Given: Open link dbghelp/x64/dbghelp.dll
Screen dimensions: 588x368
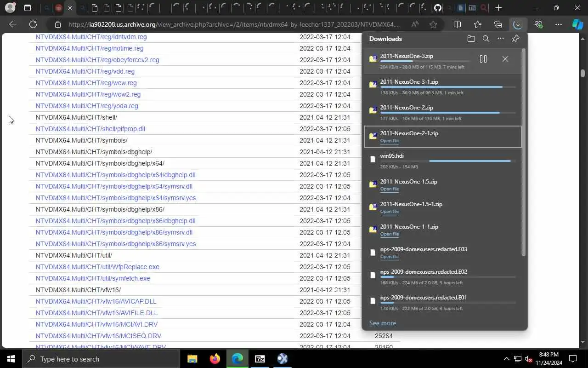Looking at the screenshot, I should point(115,175).
